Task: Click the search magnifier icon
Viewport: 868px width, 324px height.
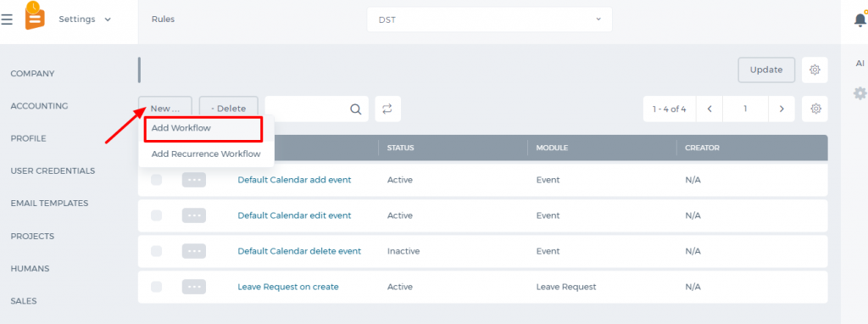Action: pos(356,109)
